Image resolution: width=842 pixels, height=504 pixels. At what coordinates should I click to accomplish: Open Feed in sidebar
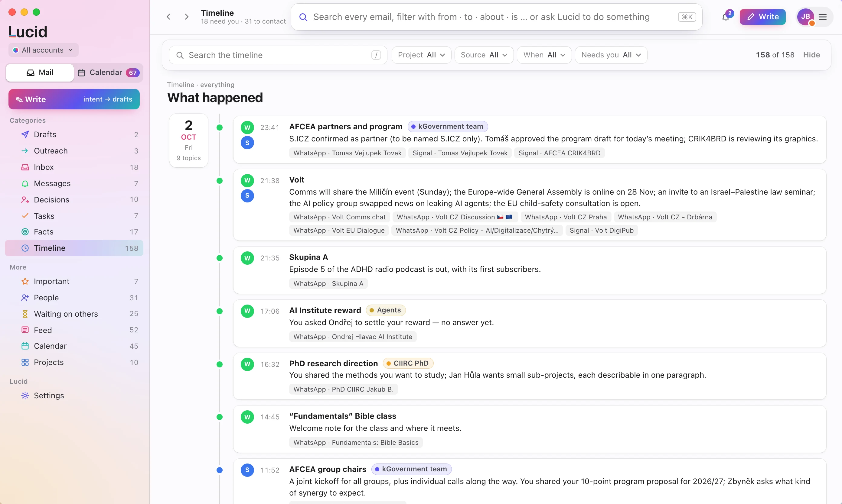pyautogui.click(x=74, y=330)
